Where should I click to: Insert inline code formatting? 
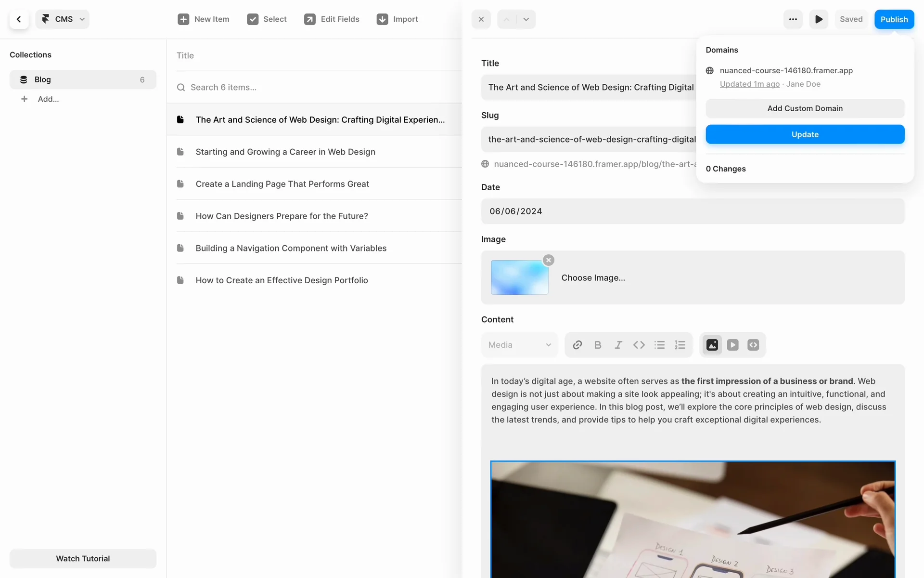639,345
